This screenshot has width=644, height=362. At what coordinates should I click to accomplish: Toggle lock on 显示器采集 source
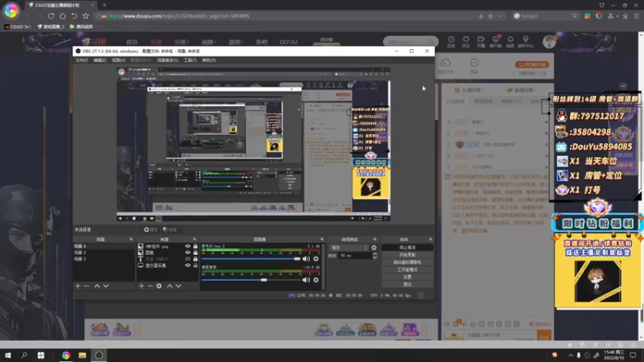tap(196, 265)
